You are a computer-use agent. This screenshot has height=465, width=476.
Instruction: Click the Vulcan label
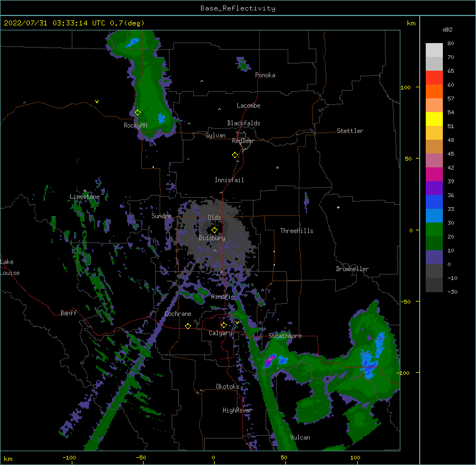(x=300, y=437)
